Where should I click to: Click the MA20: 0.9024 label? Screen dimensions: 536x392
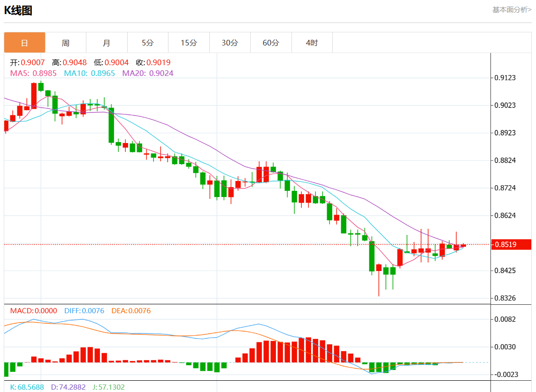[148, 74]
